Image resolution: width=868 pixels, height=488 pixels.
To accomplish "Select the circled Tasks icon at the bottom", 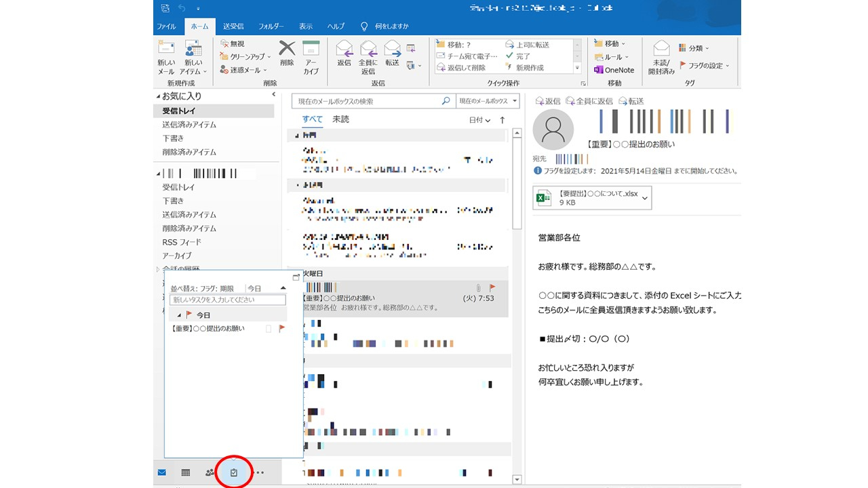I will 233,472.
